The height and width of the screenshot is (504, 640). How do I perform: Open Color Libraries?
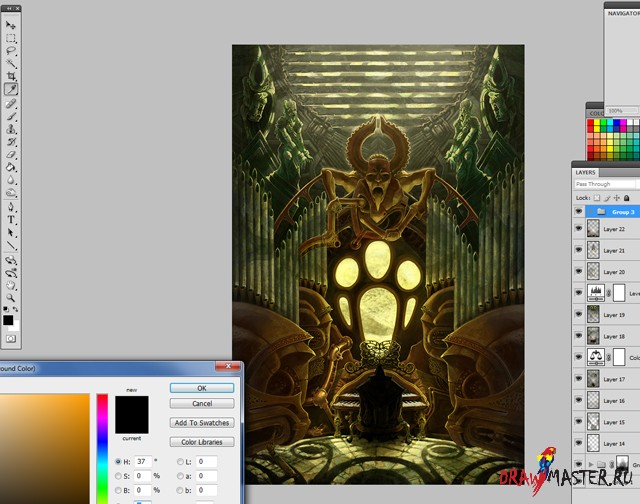(202, 442)
